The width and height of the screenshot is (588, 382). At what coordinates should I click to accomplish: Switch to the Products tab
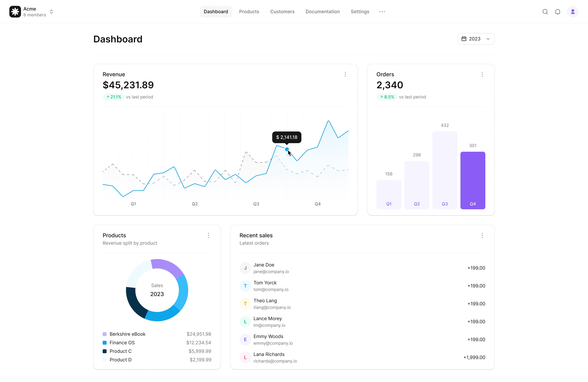(x=249, y=12)
